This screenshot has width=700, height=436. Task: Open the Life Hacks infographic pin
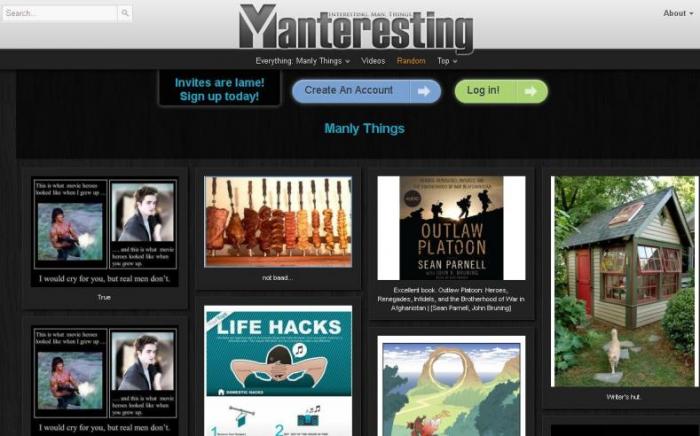point(278,370)
